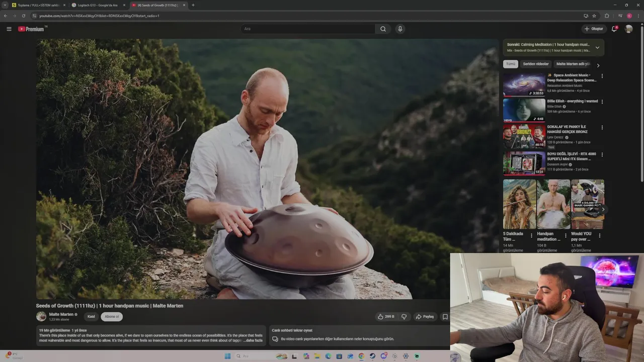Open Malte Marten channel avatar
This screenshot has height=362, width=644.
click(41, 316)
